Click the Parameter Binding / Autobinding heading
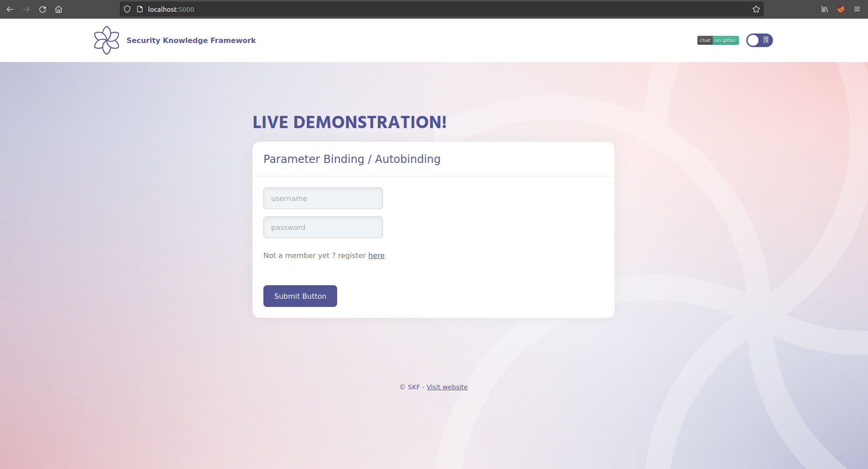 point(352,159)
